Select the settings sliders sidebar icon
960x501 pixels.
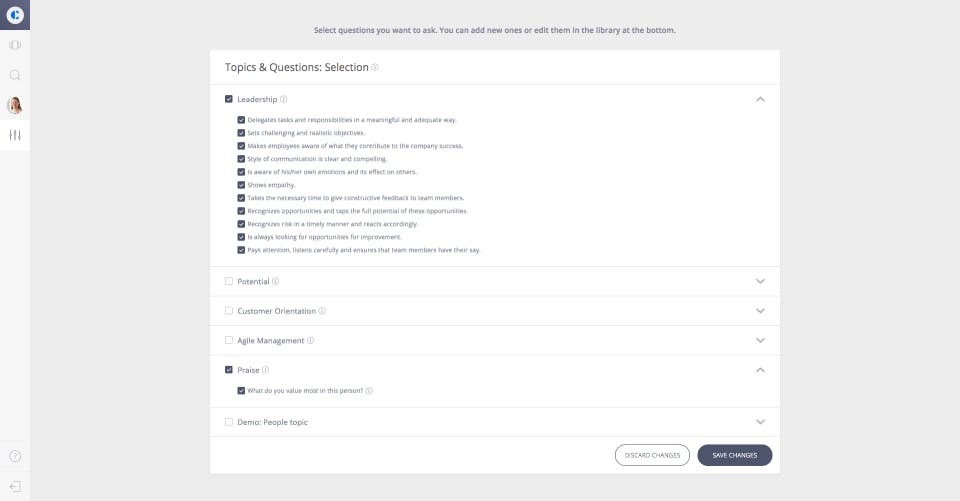pyautogui.click(x=15, y=135)
